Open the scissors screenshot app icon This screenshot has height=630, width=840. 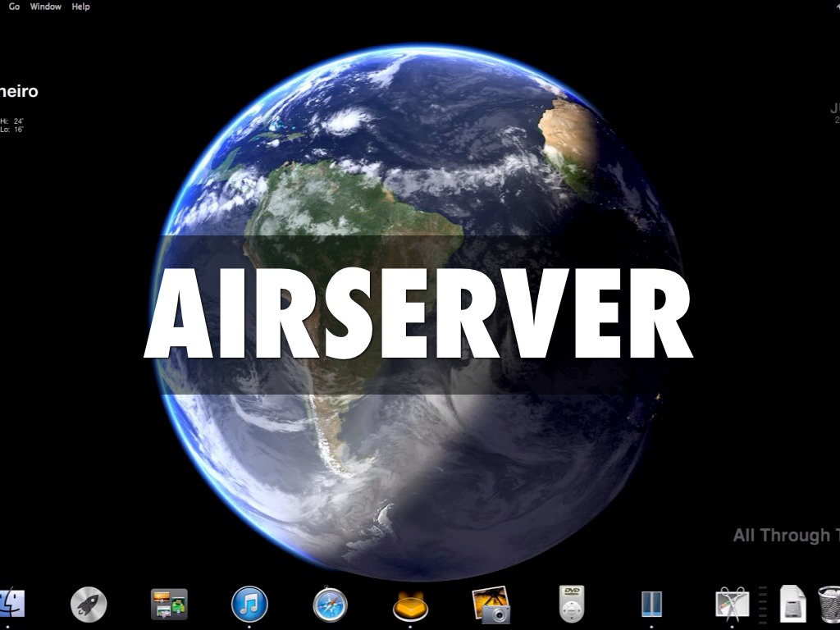pyautogui.click(x=733, y=603)
